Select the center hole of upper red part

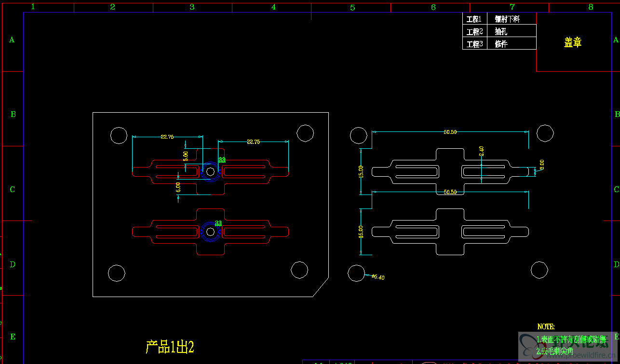click(210, 171)
